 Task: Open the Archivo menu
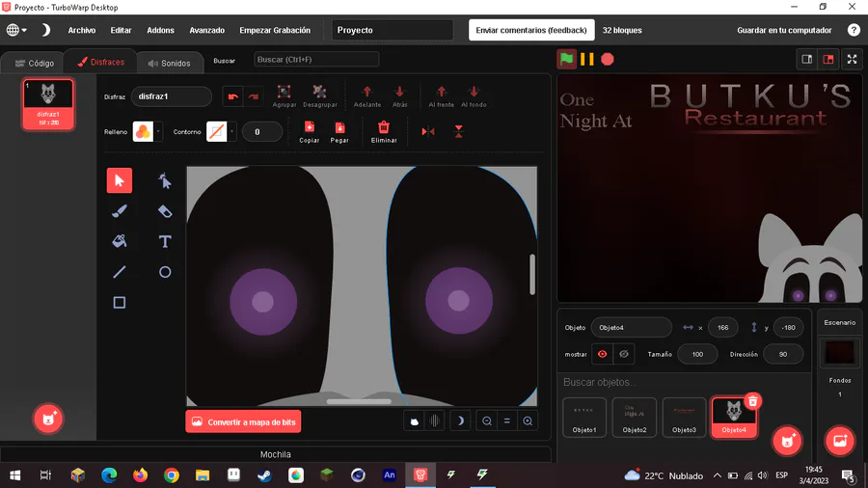[x=82, y=30]
